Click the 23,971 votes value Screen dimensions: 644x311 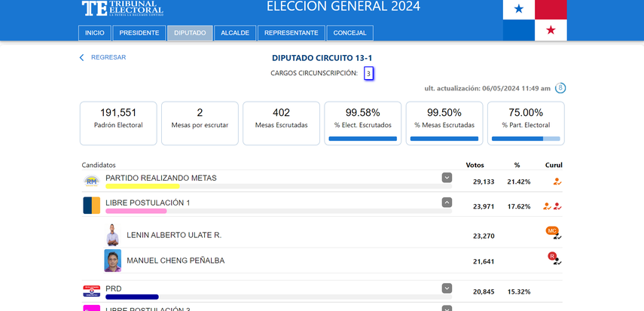[x=484, y=206]
